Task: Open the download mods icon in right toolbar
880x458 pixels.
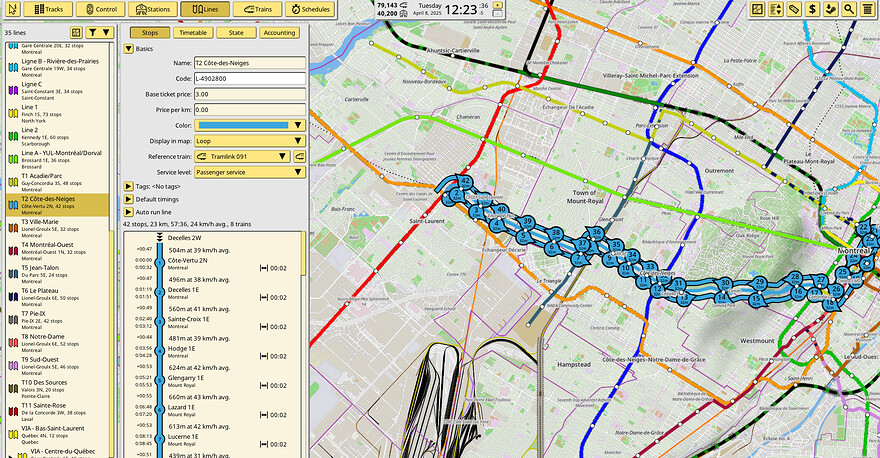Action: pos(831,9)
